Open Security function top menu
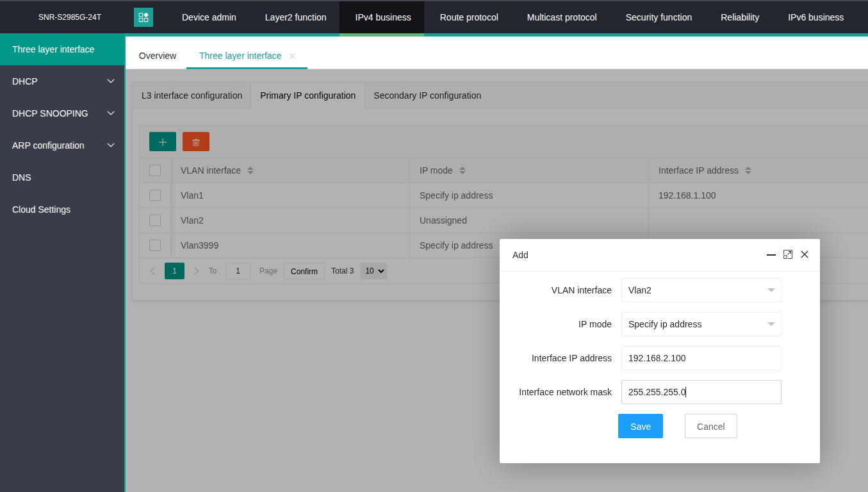Image resolution: width=868 pixels, height=492 pixels. pos(659,17)
